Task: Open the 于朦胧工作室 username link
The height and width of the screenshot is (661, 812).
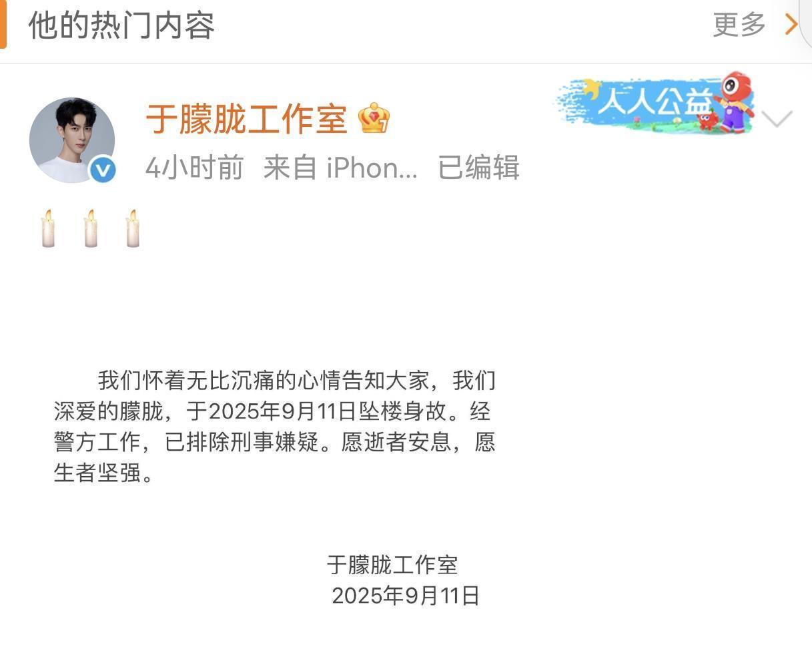Action: coord(246,120)
